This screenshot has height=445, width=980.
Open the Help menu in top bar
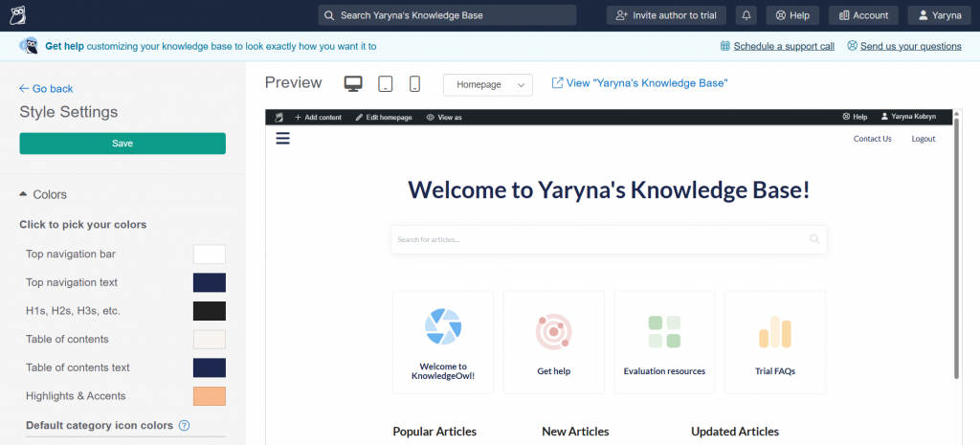pyautogui.click(x=792, y=15)
